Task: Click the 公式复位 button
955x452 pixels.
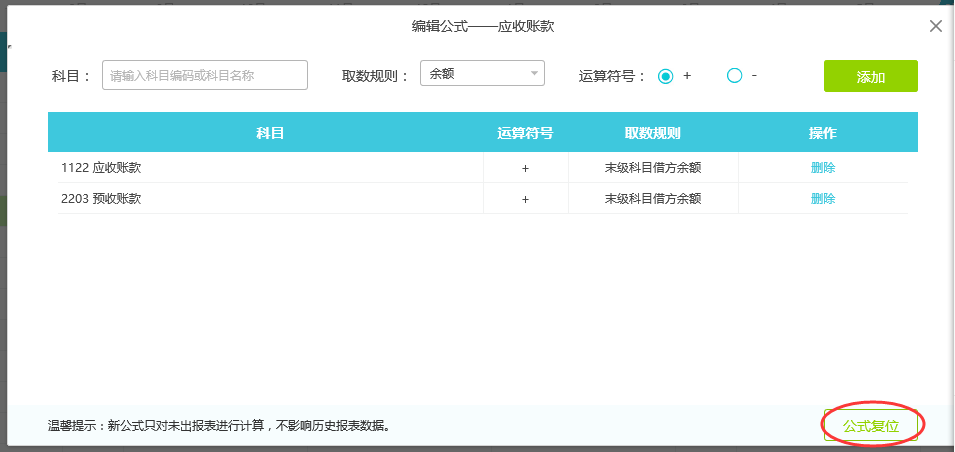Action: click(870, 425)
